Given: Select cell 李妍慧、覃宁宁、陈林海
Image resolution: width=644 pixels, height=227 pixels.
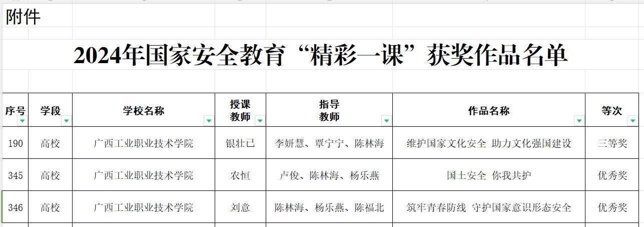Looking at the screenshot, I should (329, 143).
